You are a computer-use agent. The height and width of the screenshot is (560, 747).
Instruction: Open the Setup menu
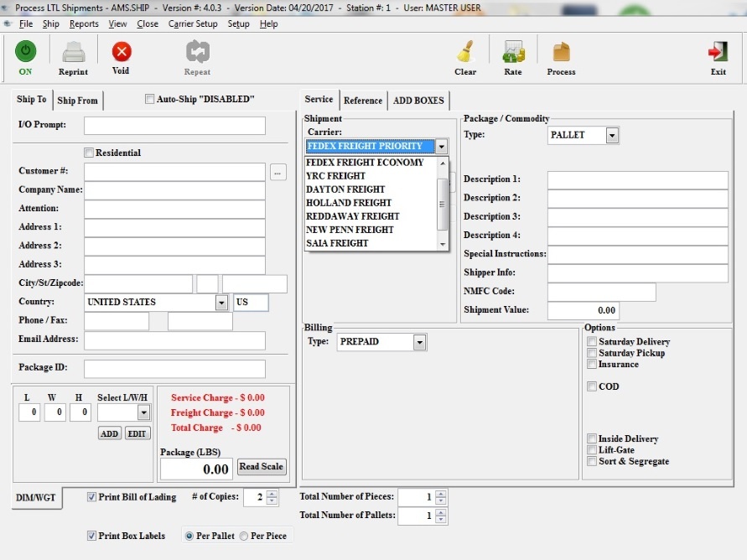[x=238, y=23]
